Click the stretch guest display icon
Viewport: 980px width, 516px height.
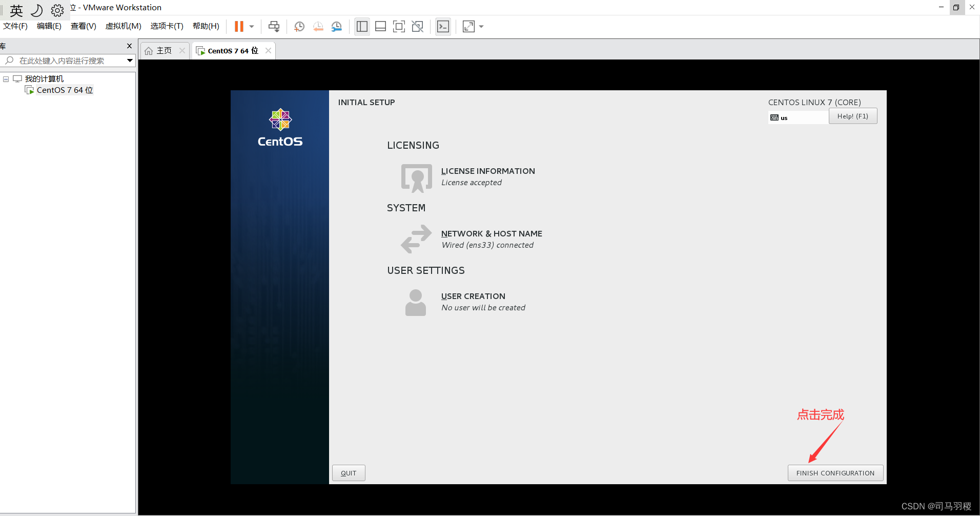tap(468, 26)
